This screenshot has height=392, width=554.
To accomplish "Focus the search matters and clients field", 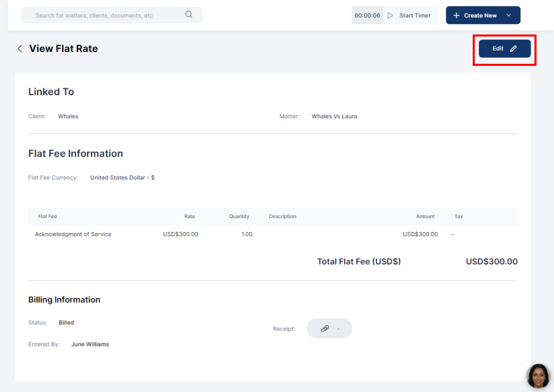I will (x=103, y=16).
